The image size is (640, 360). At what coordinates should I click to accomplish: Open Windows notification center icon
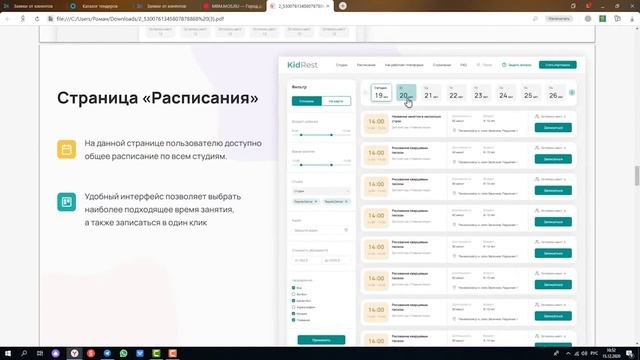point(630,353)
